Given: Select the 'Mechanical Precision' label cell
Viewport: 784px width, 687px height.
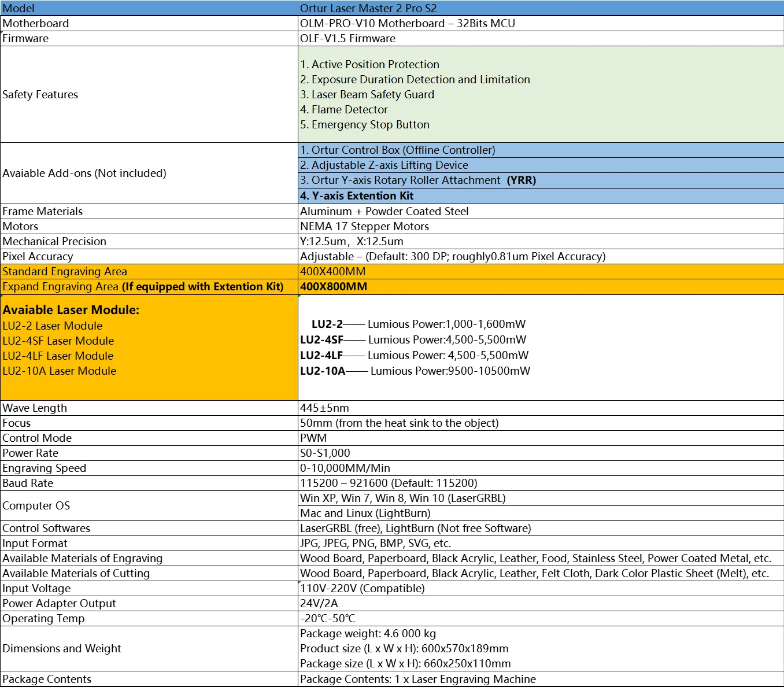Looking at the screenshot, I should pos(149,241).
